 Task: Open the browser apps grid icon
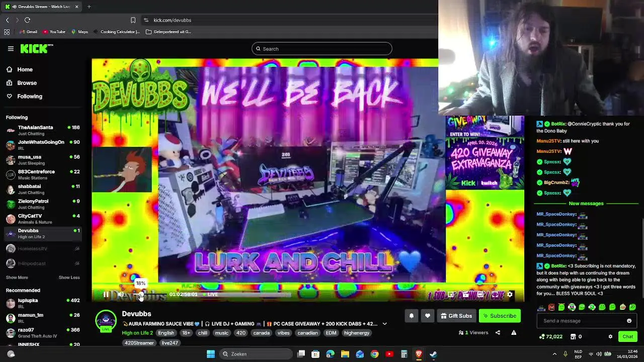[7, 32]
